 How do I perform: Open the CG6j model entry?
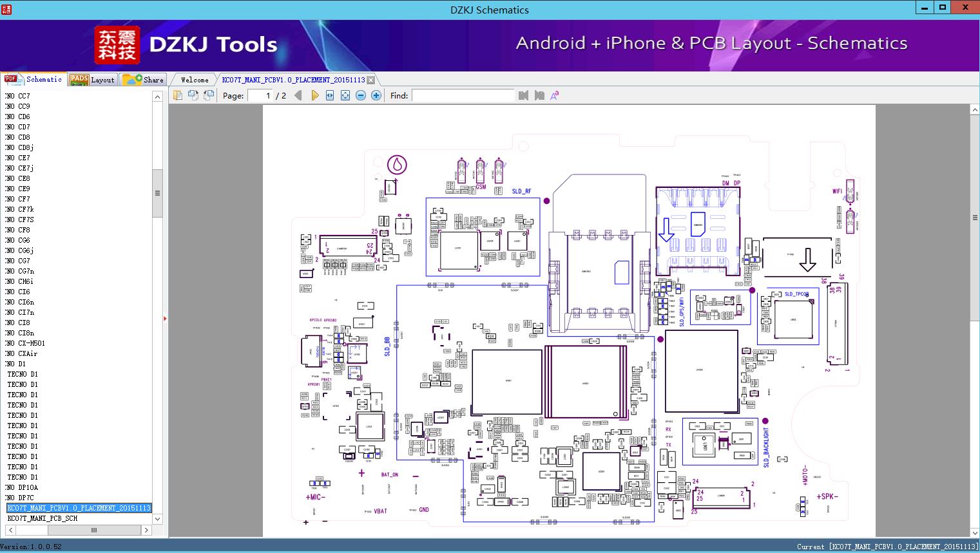coord(19,250)
